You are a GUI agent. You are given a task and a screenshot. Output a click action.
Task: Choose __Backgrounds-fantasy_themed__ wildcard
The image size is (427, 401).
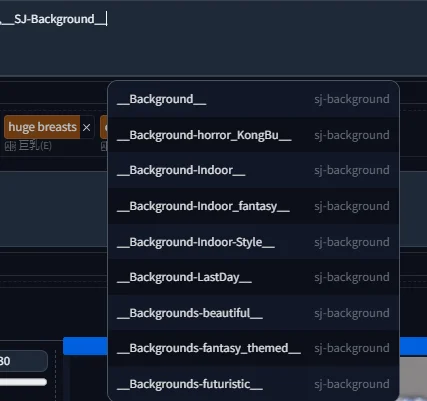[x=253, y=348]
